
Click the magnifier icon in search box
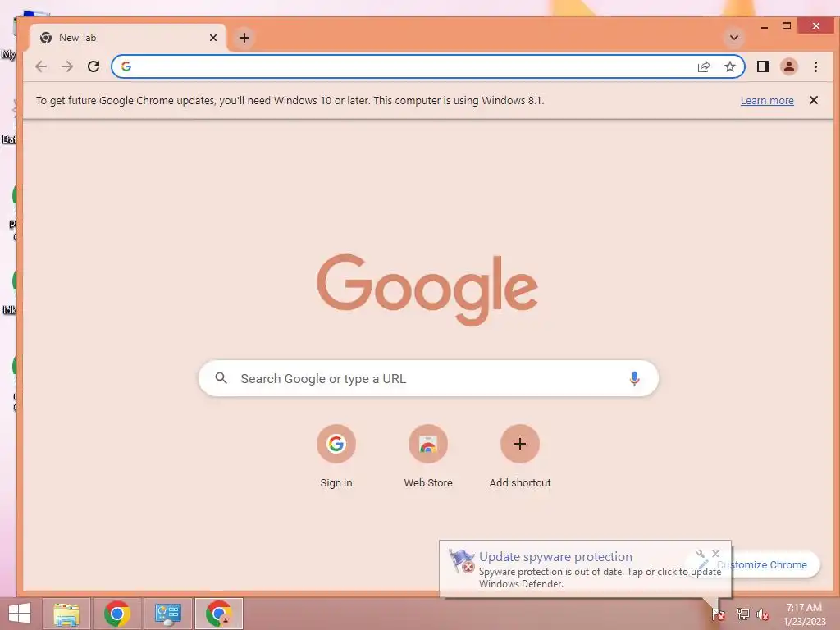click(221, 378)
